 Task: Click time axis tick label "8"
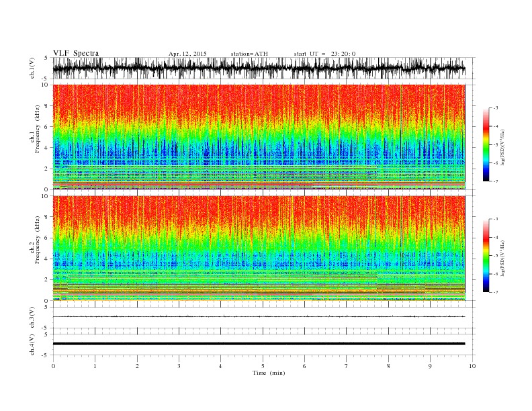tap(388, 366)
